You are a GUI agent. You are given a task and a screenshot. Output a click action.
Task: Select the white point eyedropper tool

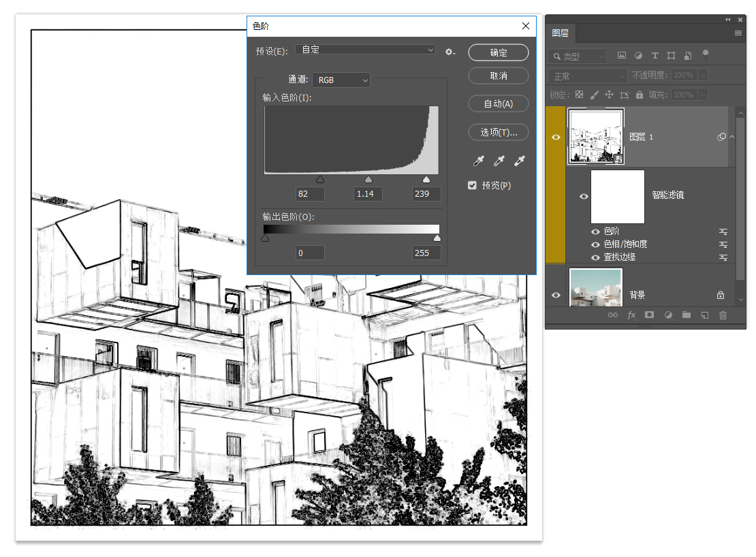pyautogui.click(x=520, y=161)
